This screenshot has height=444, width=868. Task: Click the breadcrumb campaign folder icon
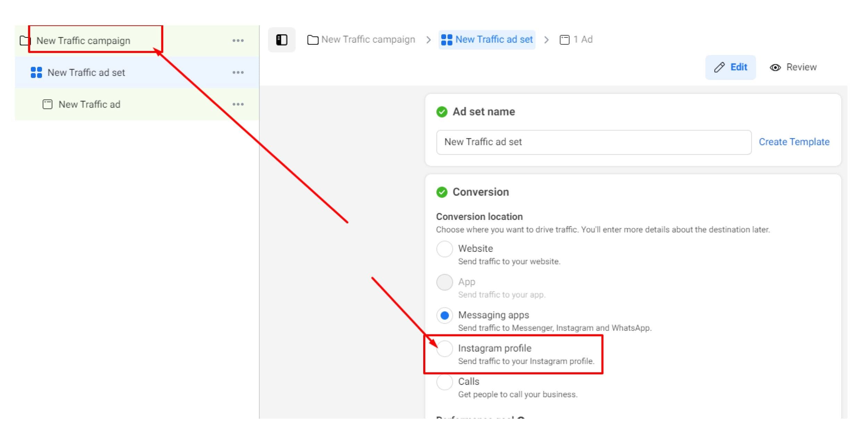(x=313, y=40)
